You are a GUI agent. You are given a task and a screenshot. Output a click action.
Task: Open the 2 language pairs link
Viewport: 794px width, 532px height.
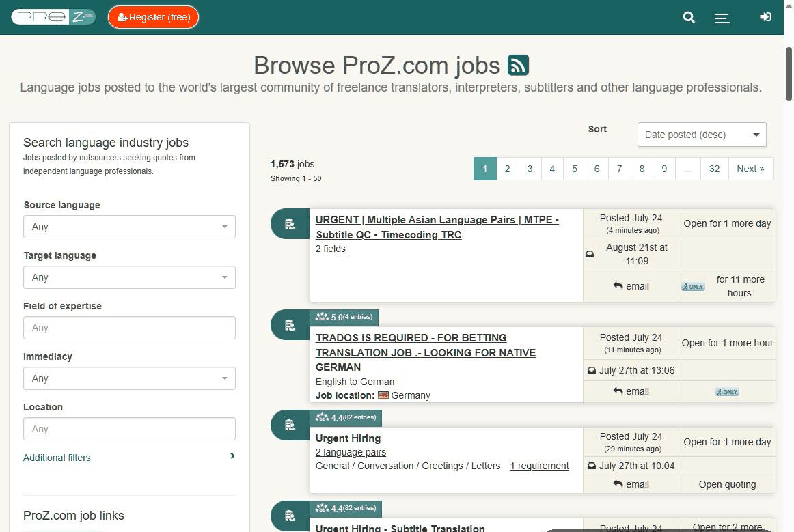[x=351, y=452]
